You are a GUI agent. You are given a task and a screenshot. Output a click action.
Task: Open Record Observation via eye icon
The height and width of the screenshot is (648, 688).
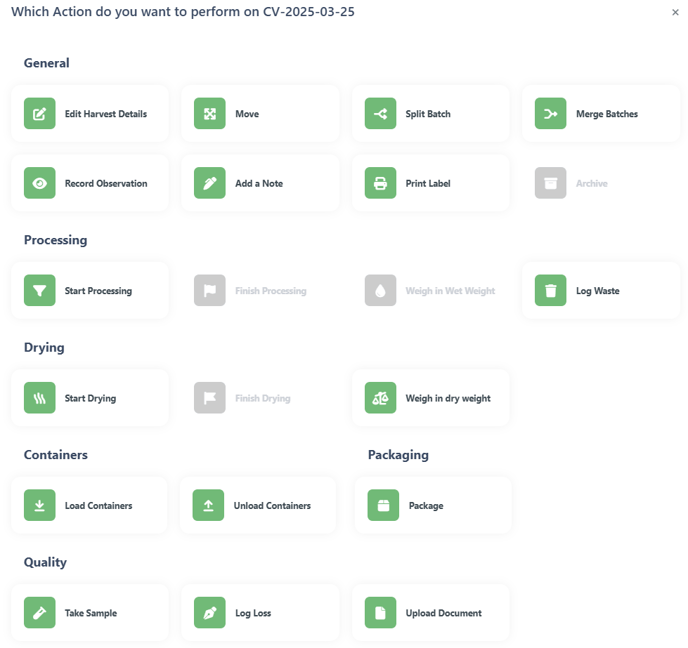click(x=39, y=183)
